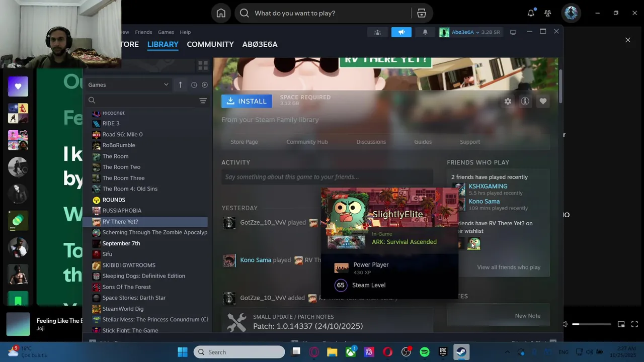The height and width of the screenshot is (362, 644).
Task: Open the Discussions link
Action: (x=371, y=142)
